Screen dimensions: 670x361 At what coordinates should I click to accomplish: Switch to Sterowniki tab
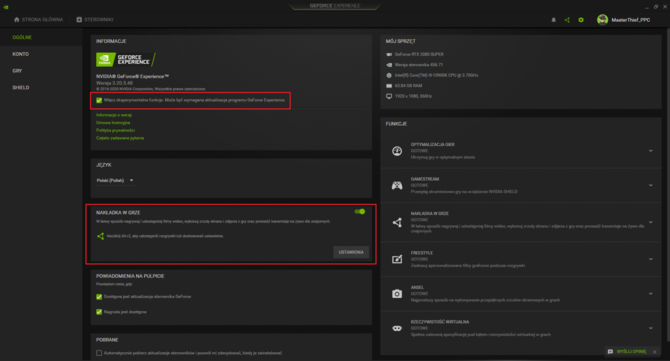coord(95,20)
